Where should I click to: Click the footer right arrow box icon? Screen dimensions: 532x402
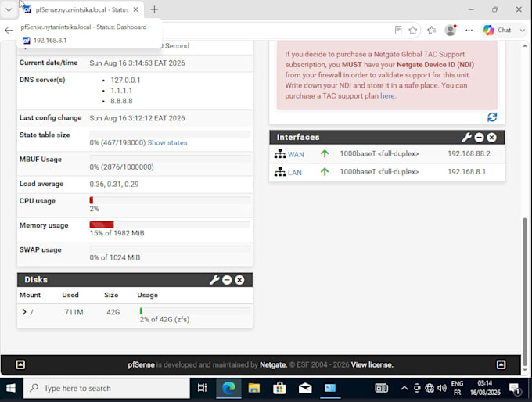click(x=501, y=364)
